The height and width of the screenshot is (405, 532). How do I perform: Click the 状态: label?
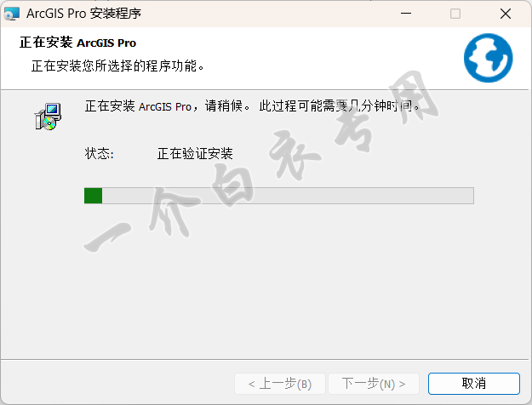99,154
